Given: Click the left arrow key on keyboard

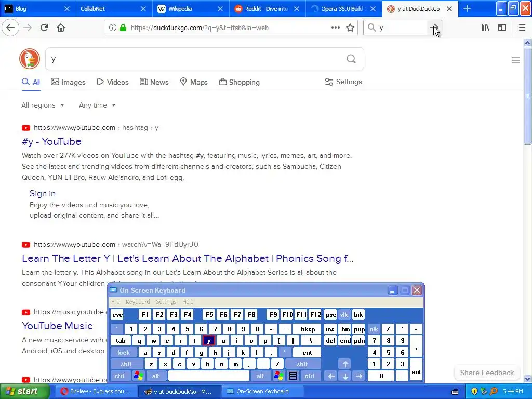Looking at the screenshot, I should 331,376.
